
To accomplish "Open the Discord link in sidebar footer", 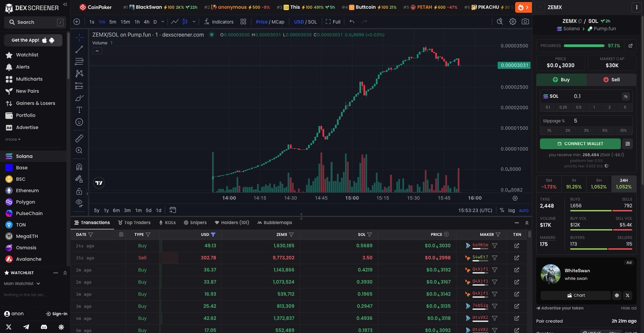I will pyautogui.click(x=44, y=327).
